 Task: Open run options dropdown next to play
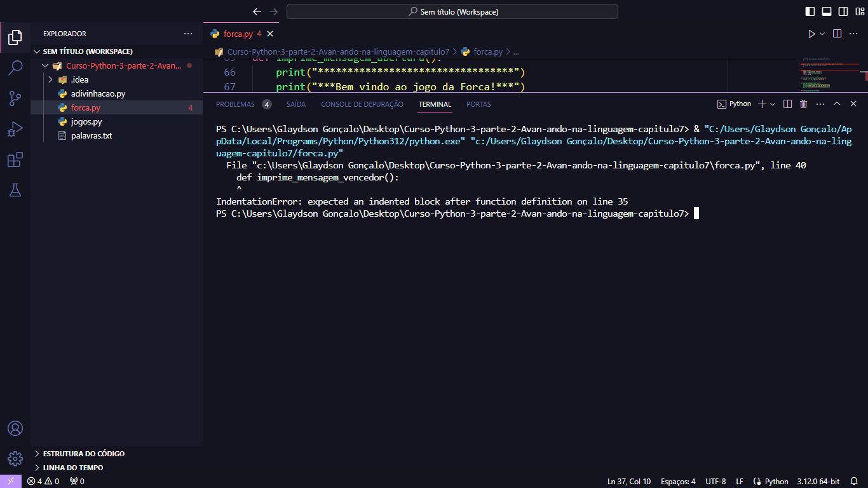[822, 34]
